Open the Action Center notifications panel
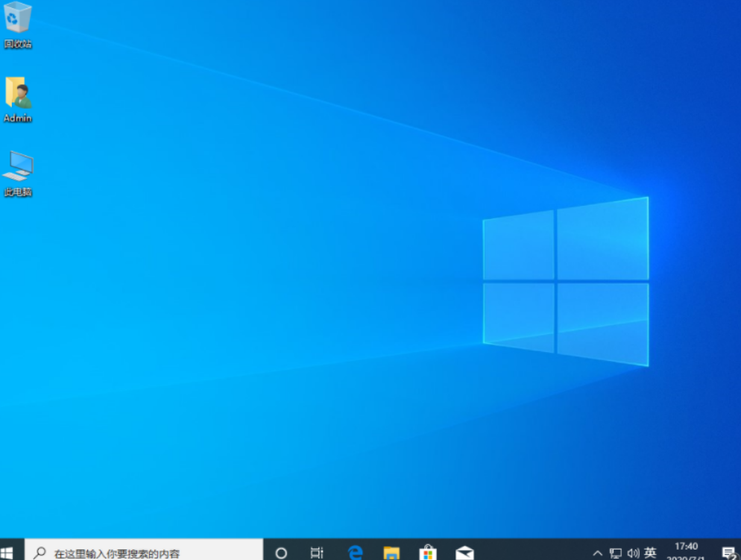 click(728, 553)
